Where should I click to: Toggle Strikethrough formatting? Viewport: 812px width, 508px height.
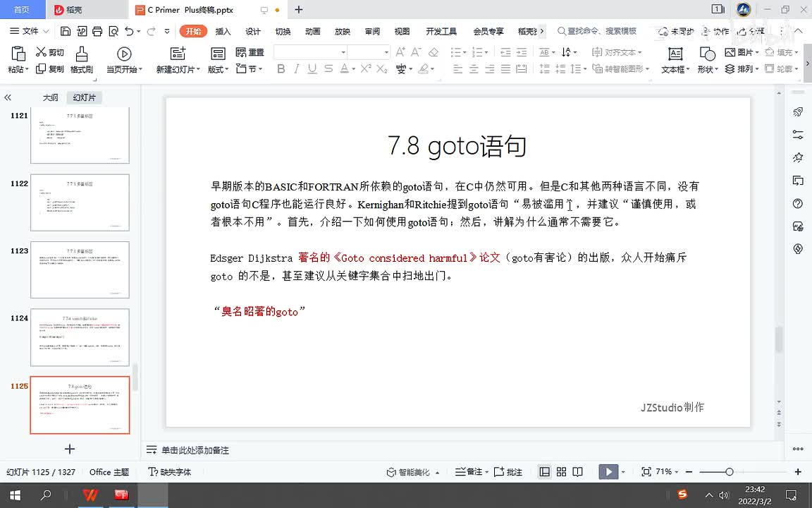coord(328,68)
